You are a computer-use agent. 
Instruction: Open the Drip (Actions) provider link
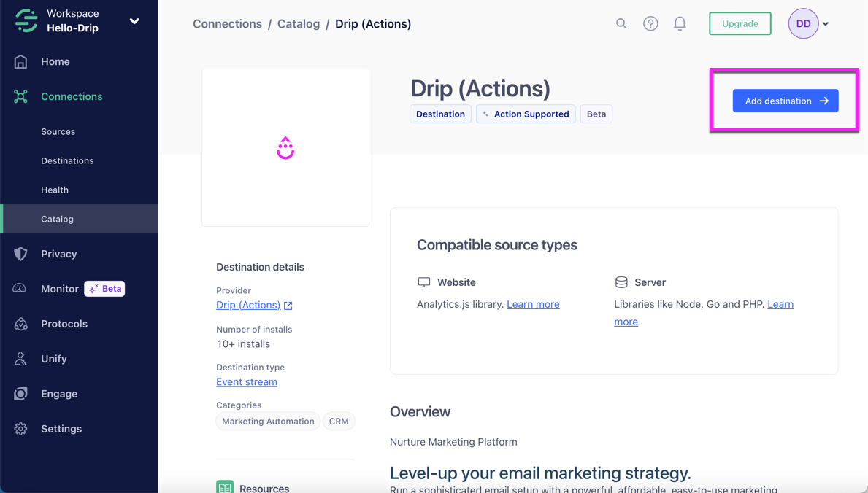click(x=248, y=305)
